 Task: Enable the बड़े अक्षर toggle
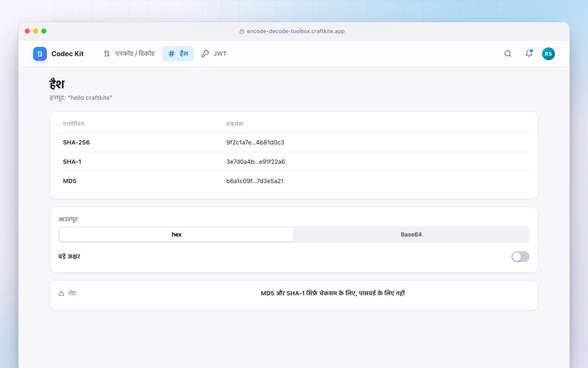pyautogui.click(x=520, y=257)
